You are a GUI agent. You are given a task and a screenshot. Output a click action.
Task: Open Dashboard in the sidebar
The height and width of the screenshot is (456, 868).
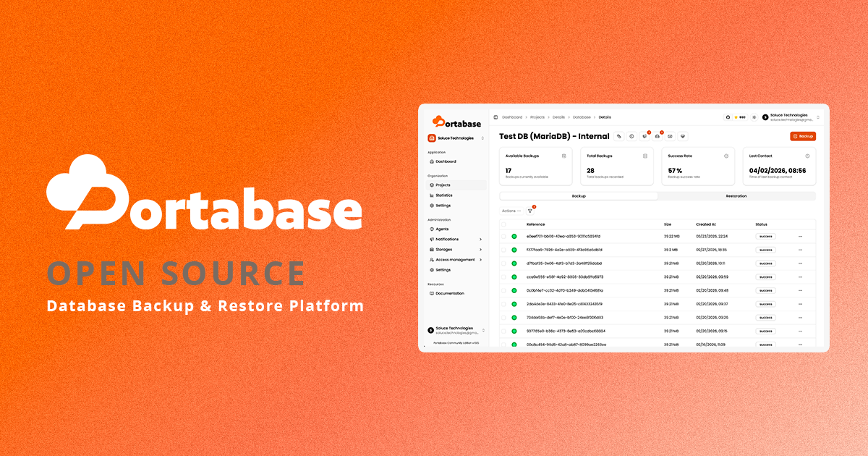(x=456, y=161)
